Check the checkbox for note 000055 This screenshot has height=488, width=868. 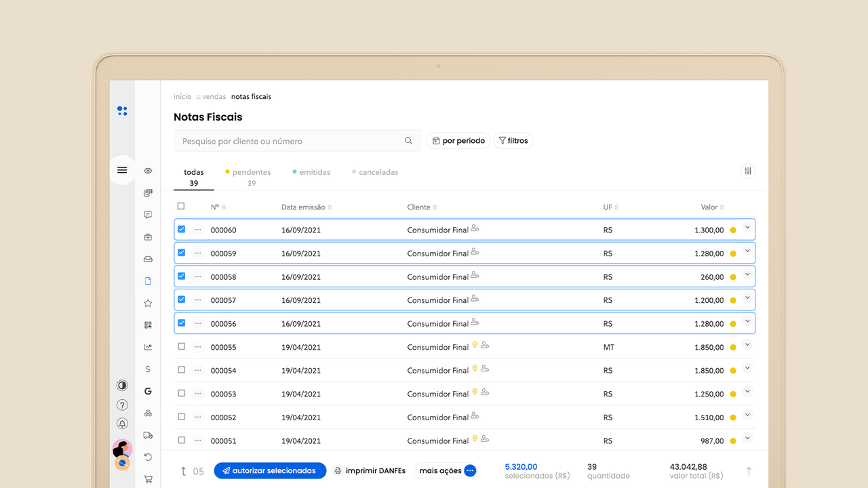(x=181, y=346)
